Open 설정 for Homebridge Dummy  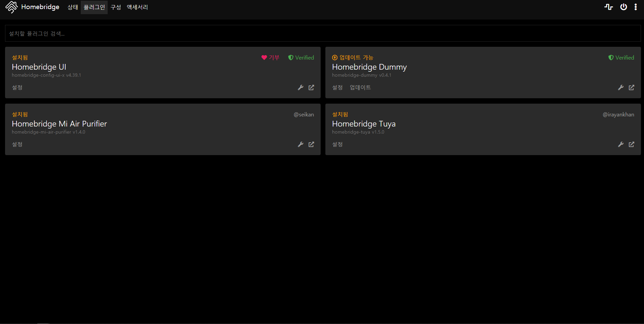[x=337, y=87]
